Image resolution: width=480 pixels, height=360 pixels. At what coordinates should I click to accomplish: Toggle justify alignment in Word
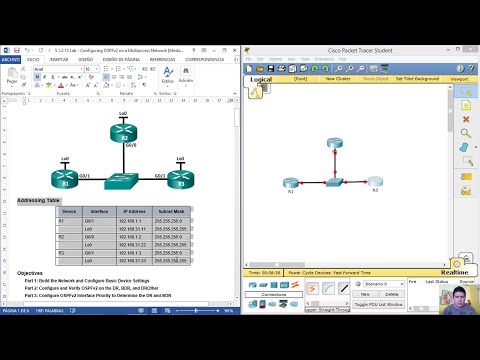[129, 77]
